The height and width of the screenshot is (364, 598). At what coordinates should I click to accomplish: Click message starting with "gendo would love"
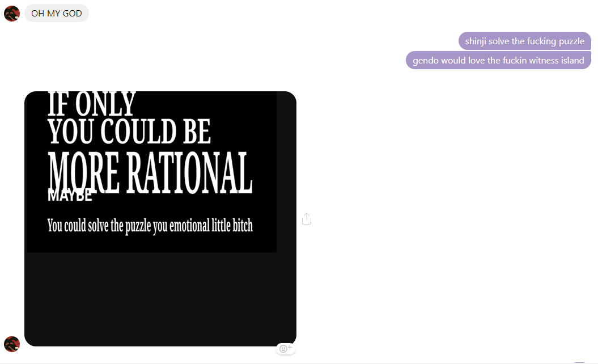(x=498, y=60)
